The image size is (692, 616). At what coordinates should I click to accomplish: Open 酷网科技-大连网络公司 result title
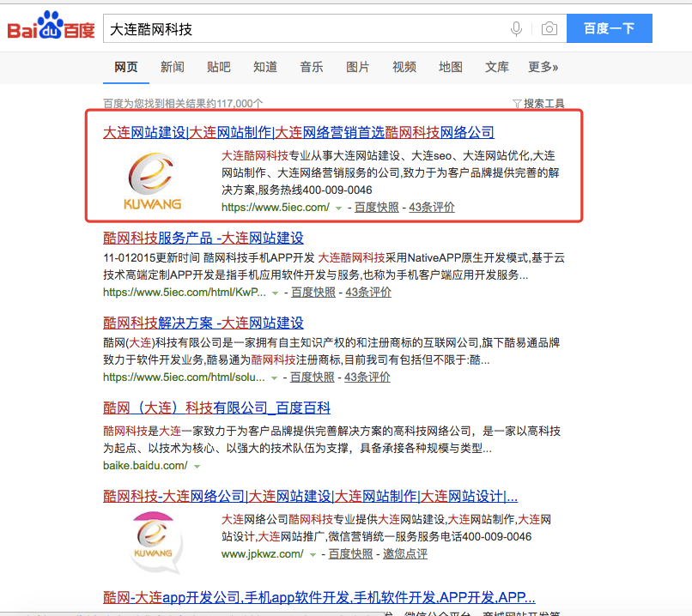[310, 497]
